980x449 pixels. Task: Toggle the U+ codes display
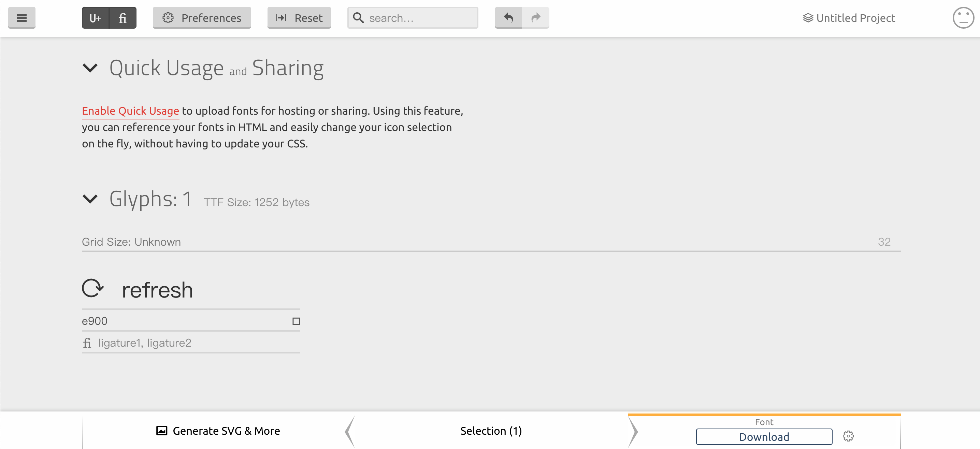tap(95, 18)
